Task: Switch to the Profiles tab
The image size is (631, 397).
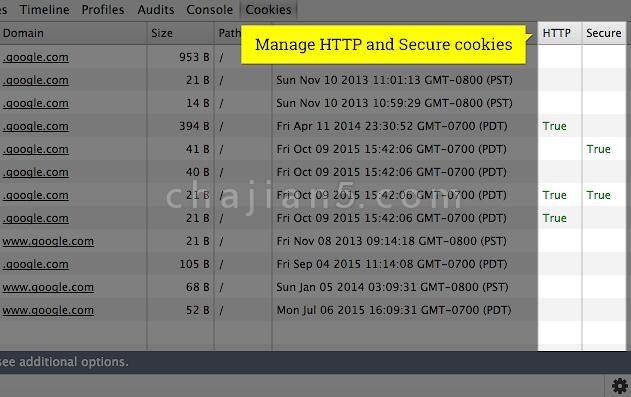Action: 103,10
